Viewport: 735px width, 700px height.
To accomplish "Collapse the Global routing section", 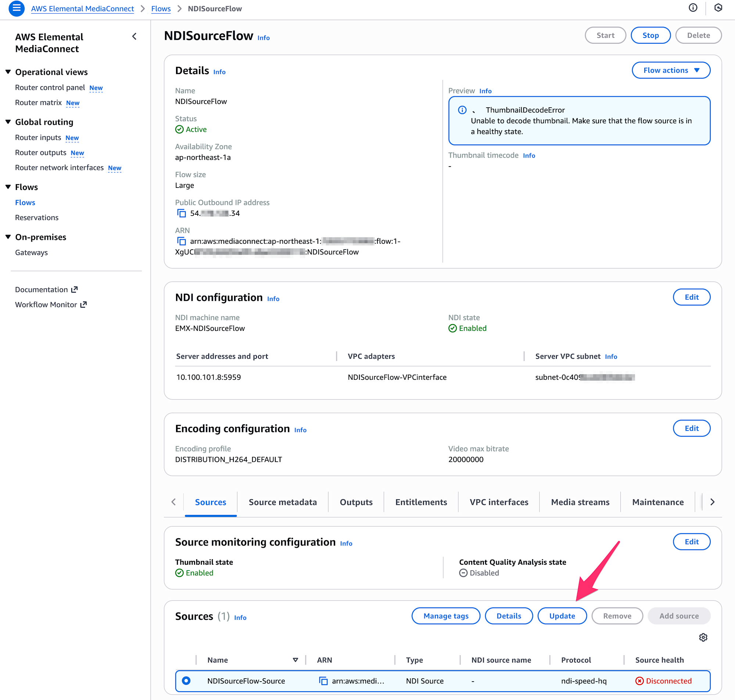I will (x=8, y=122).
